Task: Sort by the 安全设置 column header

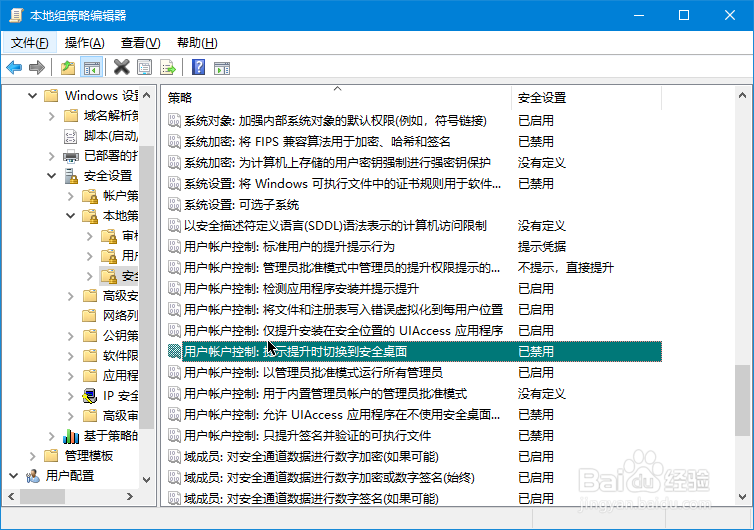Action: pyautogui.click(x=587, y=98)
